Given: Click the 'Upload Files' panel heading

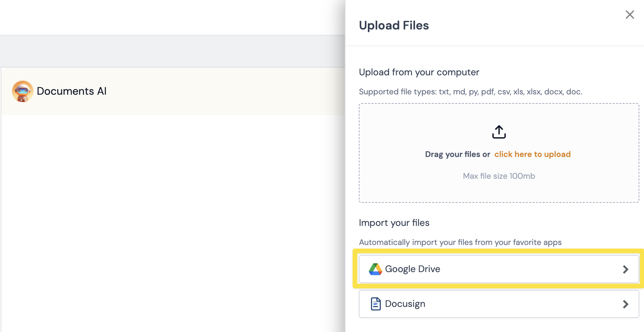Looking at the screenshot, I should pyautogui.click(x=394, y=25).
